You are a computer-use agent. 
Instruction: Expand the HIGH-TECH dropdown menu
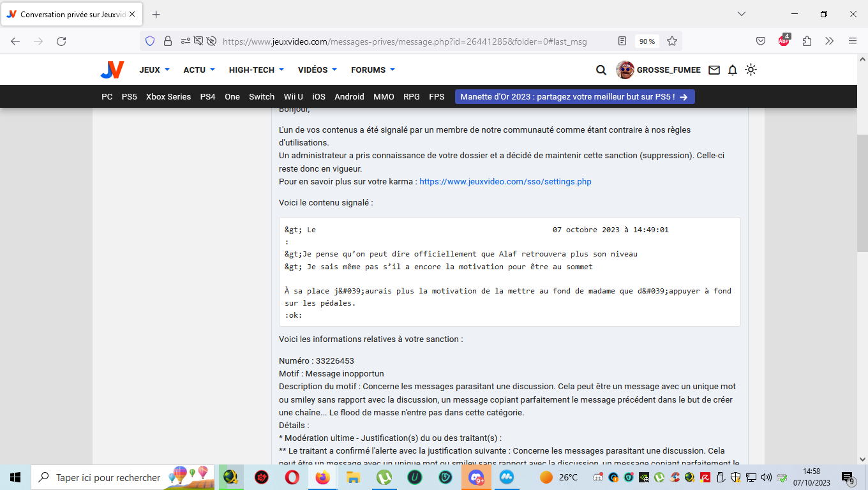(256, 70)
